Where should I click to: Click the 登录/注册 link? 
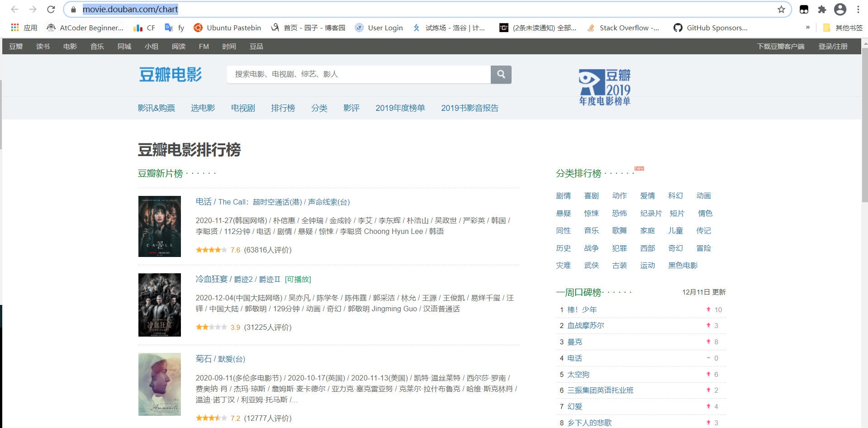[x=833, y=46]
